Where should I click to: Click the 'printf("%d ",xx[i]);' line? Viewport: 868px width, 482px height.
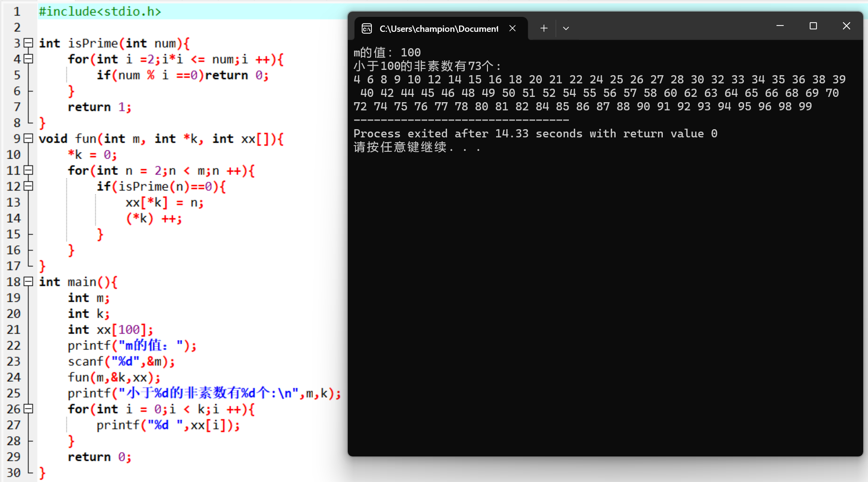click(x=168, y=425)
